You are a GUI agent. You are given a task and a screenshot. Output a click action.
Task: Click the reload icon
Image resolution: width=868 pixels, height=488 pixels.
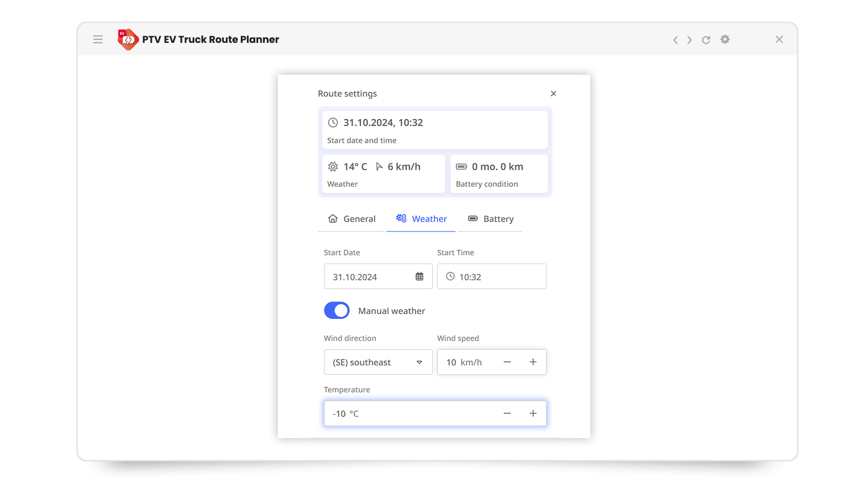coord(706,40)
